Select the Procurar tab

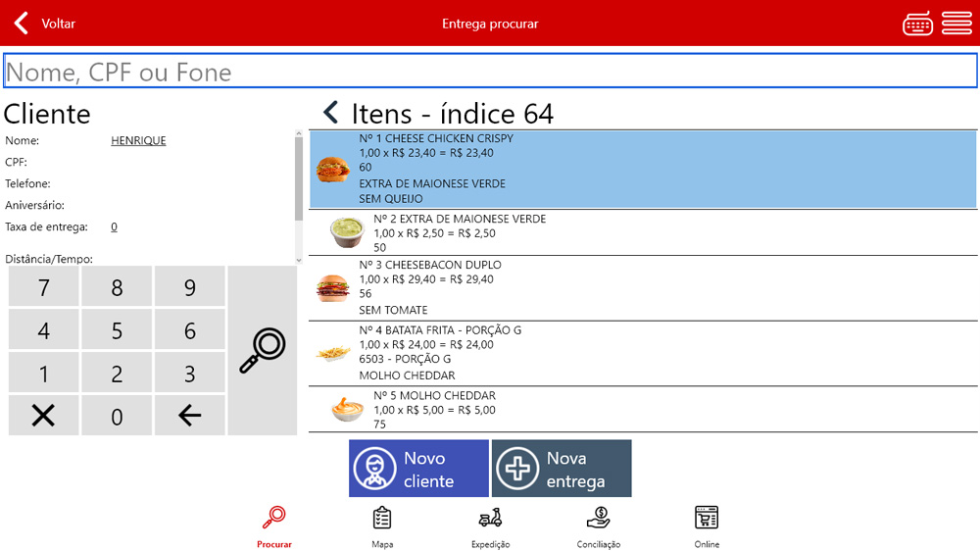(x=274, y=526)
